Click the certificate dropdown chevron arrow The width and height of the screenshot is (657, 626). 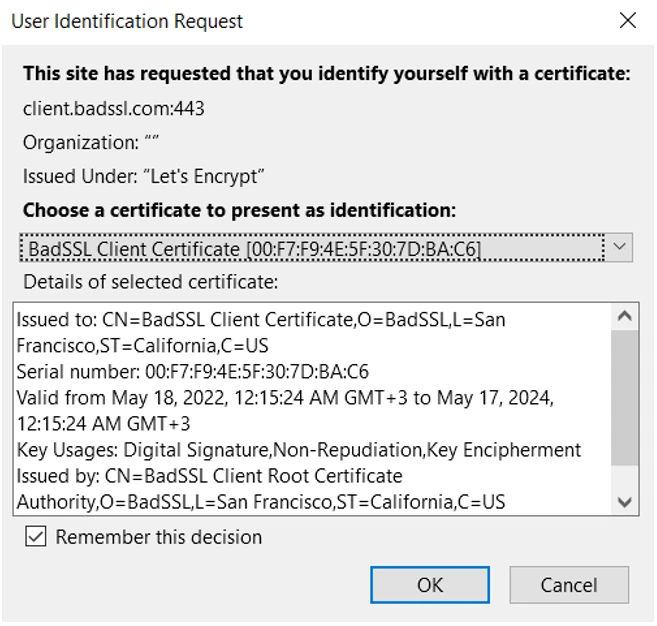click(x=620, y=247)
